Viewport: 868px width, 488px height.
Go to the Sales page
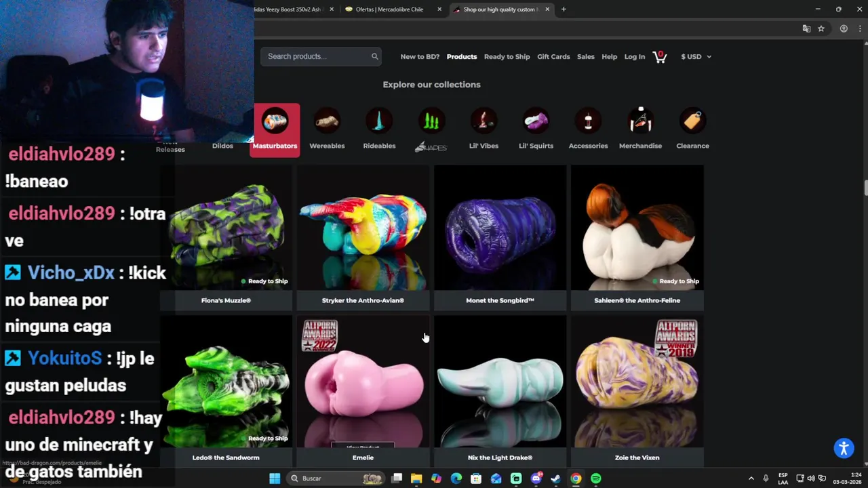click(x=586, y=57)
